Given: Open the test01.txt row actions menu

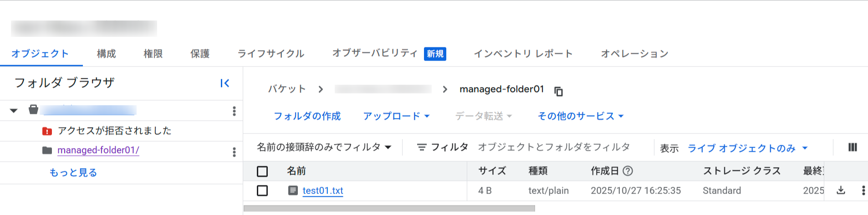Looking at the screenshot, I should (x=863, y=190).
